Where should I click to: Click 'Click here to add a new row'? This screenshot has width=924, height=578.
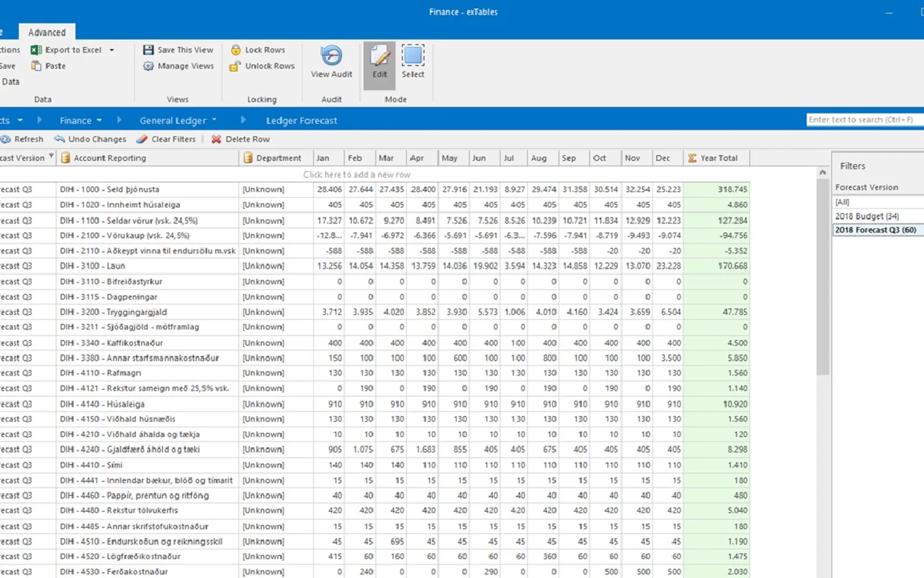[x=357, y=175]
